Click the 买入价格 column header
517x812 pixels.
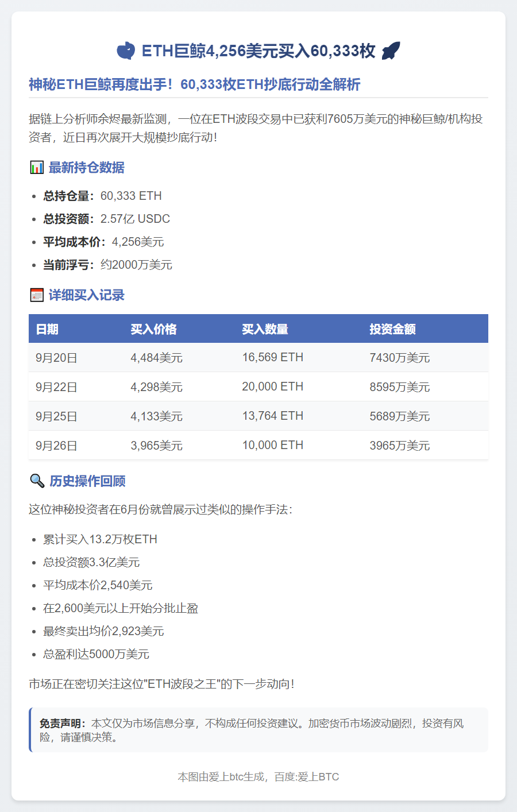[153, 329]
